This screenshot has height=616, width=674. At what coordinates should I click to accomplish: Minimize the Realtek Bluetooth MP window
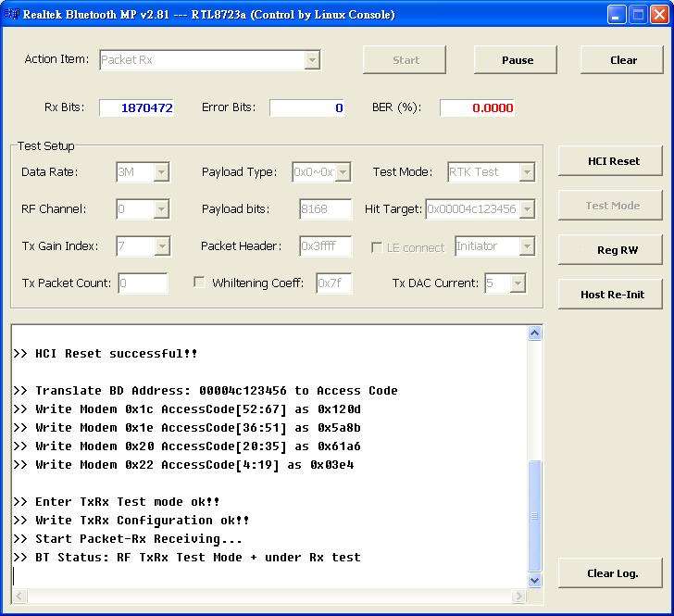[x=617, y=15]
